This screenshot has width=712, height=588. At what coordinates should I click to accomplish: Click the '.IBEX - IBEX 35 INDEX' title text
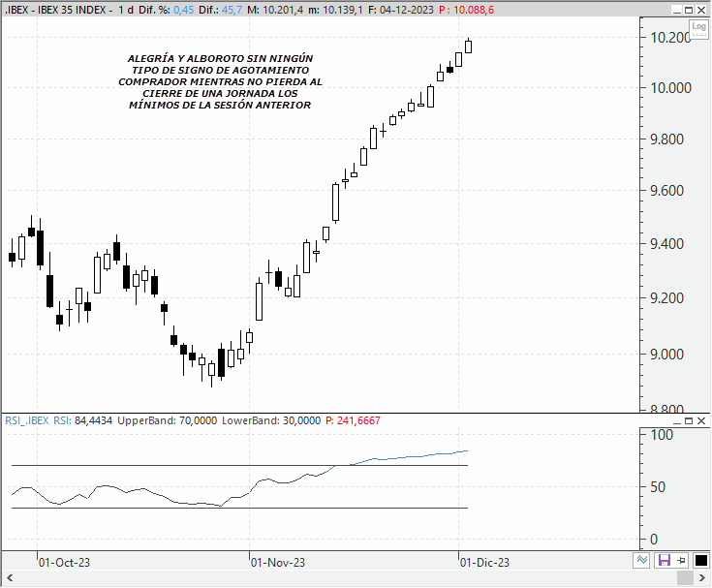click(55, 10)
